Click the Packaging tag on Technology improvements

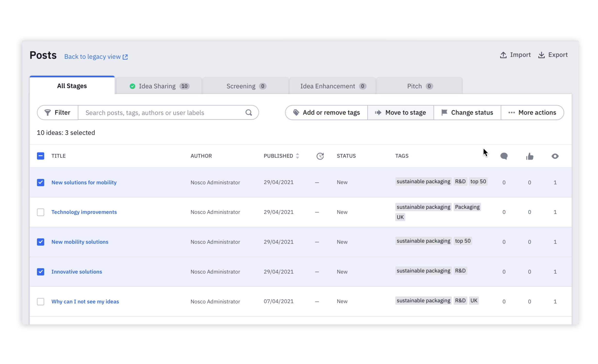[467, 207]
